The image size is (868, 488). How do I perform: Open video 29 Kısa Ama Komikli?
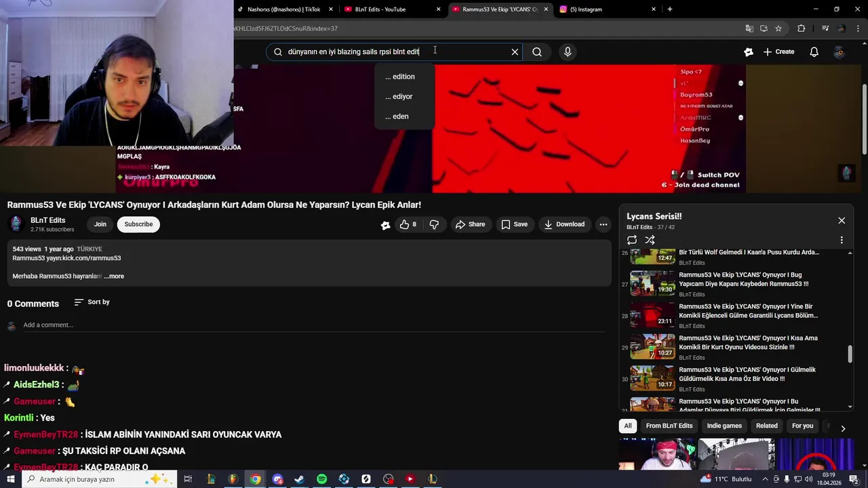point(732,347)
